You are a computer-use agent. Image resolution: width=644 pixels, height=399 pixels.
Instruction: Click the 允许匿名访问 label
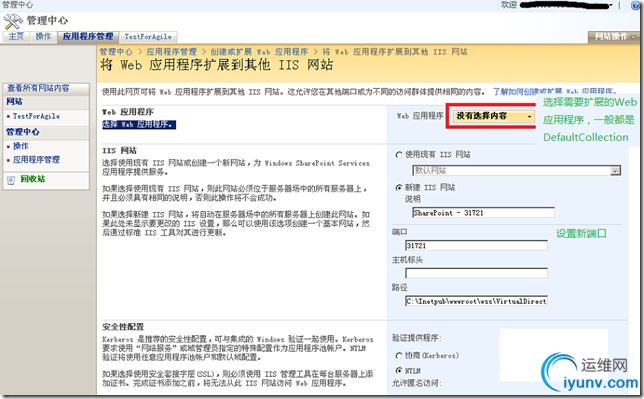point(416,383)
